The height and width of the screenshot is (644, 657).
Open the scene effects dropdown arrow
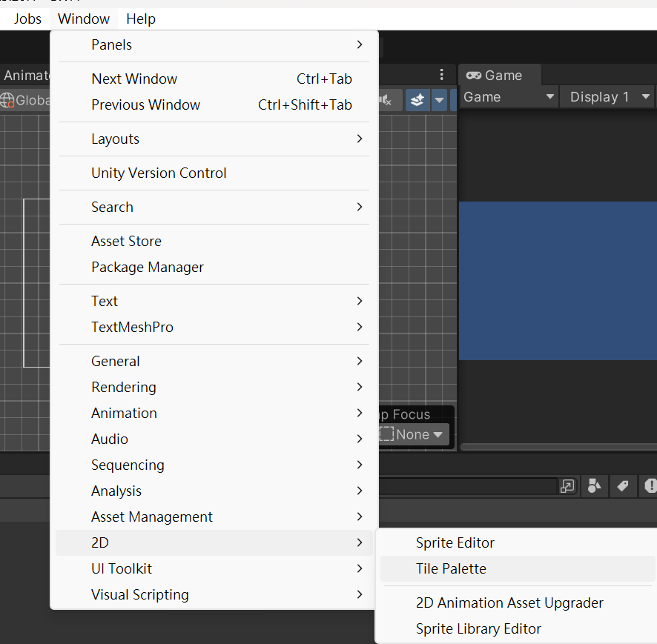[439, 100]
